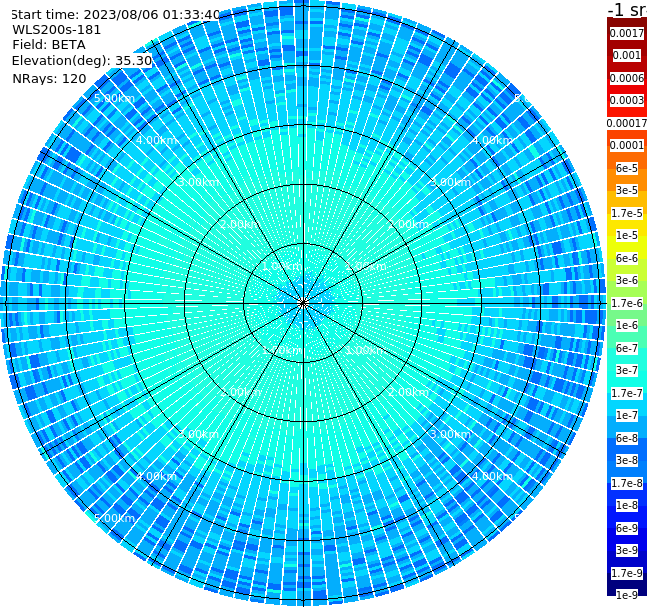Select the 1.7e-5 colorbar label

pyautogui.click(x=627, y=213)
